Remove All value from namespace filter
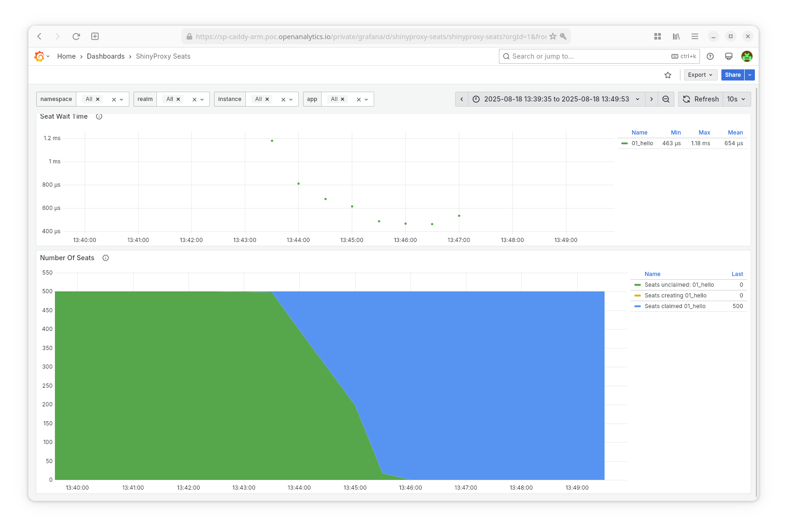Screen dimensions: 787x532 pyautogui.click(x=98, y=99)
